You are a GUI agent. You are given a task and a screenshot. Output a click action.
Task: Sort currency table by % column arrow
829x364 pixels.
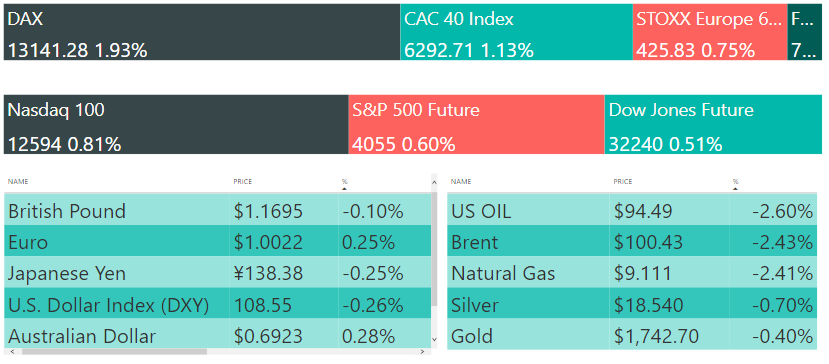tap(345, 188)
